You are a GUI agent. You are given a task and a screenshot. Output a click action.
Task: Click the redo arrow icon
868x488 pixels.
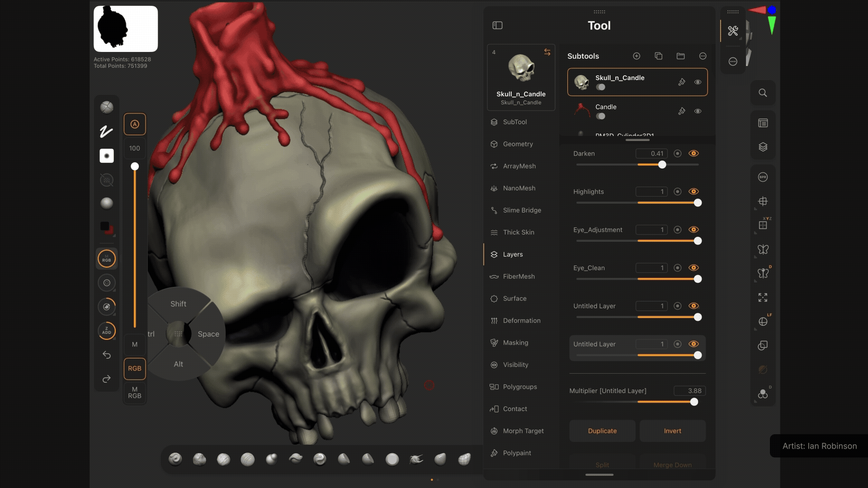point(107,379)
